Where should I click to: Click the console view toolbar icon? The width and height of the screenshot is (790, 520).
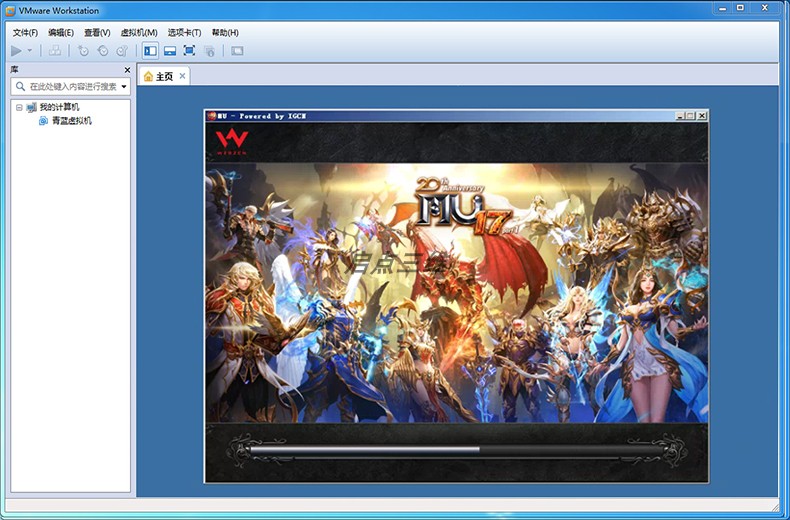click(x=237, y=50)
